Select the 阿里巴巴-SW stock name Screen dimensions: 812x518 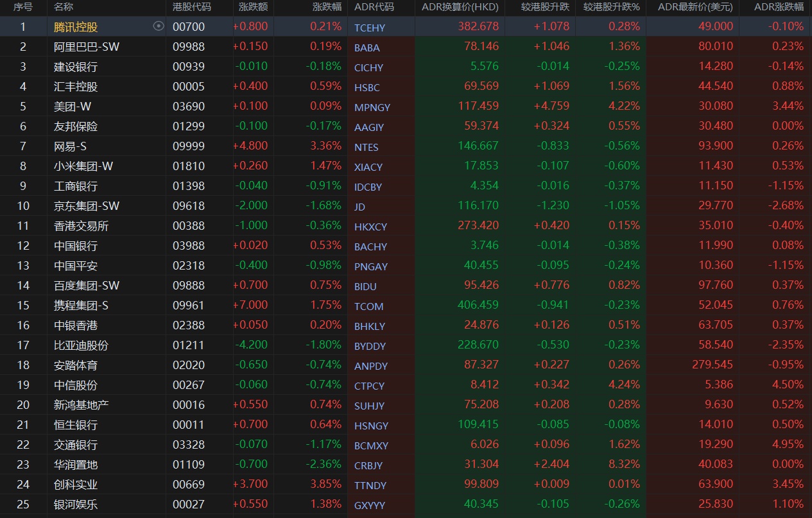87,47
